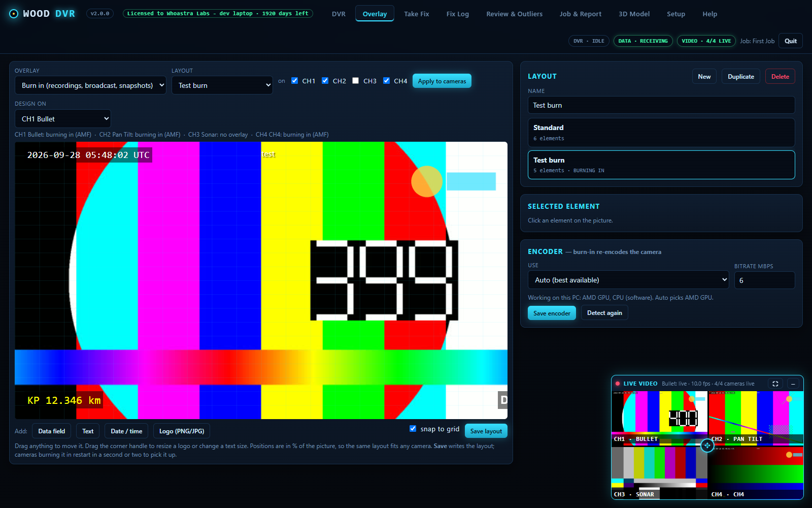
Task: Expand the Design On CH1 Bullet dropdown
Action: (63, 119)
